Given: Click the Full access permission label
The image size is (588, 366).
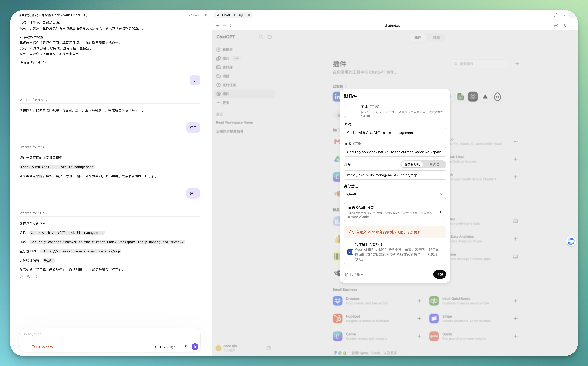Looking at the screenshot, I should tap(42, 347).
